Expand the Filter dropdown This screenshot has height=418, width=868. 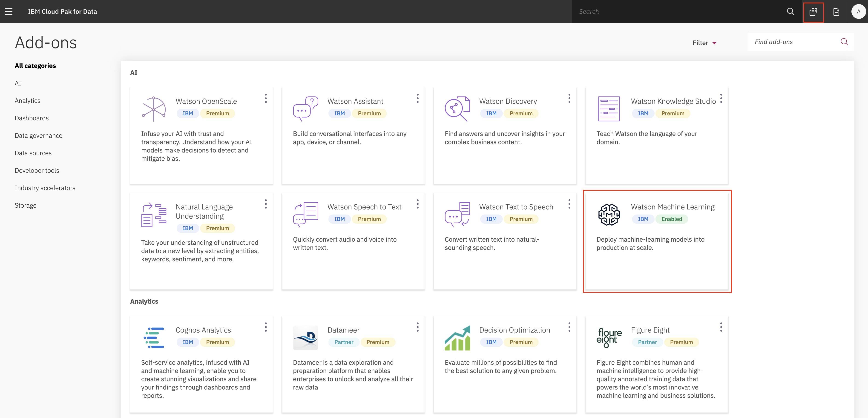pos(704,43)
